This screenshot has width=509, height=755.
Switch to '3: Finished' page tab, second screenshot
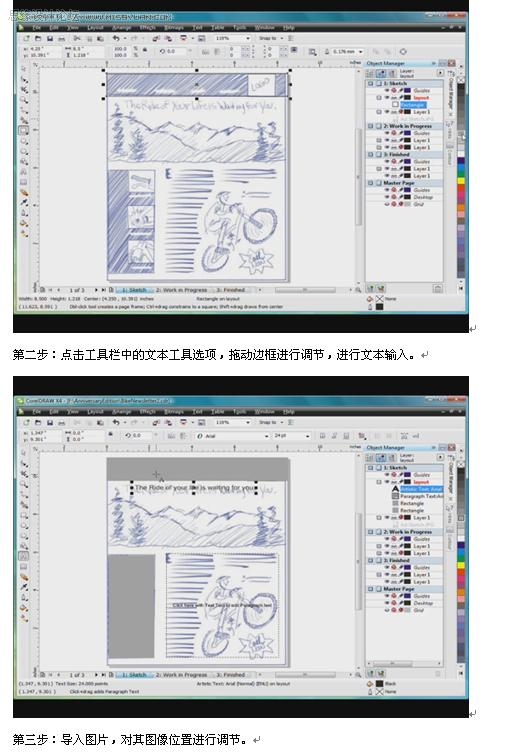coord(231,675)
